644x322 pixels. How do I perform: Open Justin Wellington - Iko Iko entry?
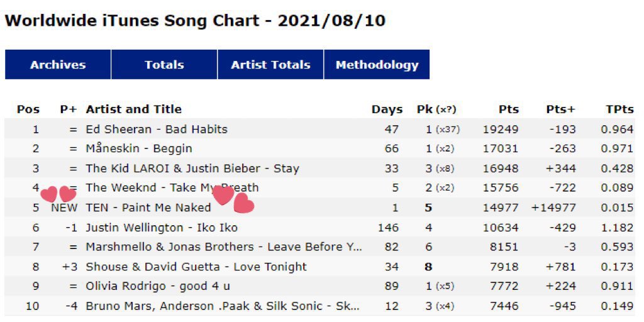(162, 227)
